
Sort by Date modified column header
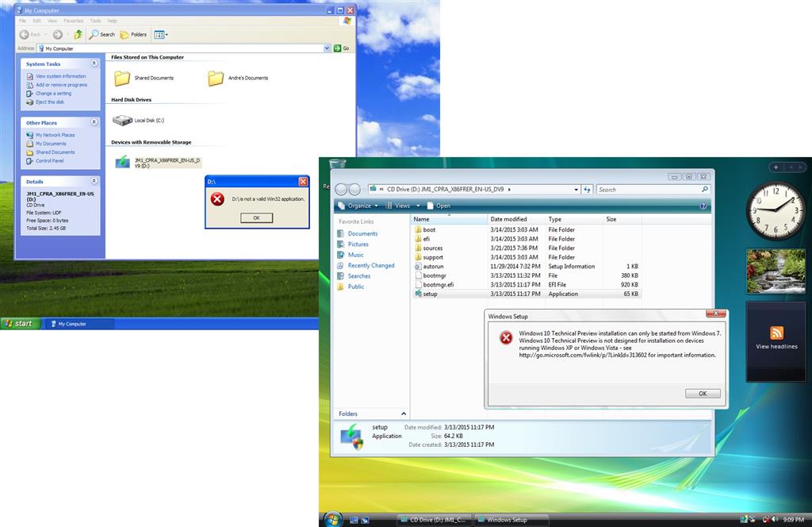516,219
